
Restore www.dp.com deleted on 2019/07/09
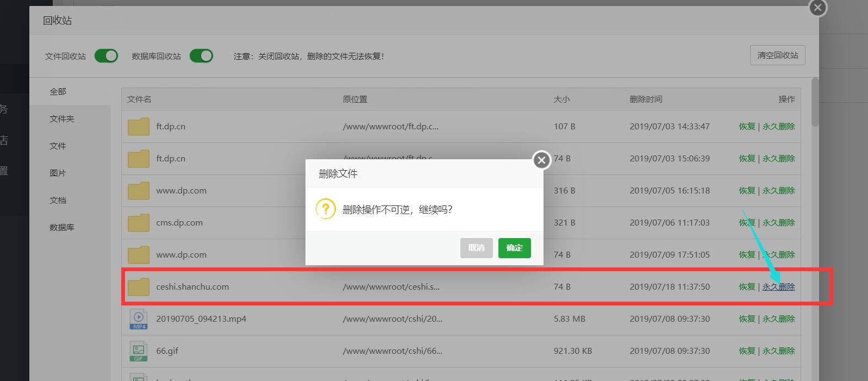click(747, 254)
